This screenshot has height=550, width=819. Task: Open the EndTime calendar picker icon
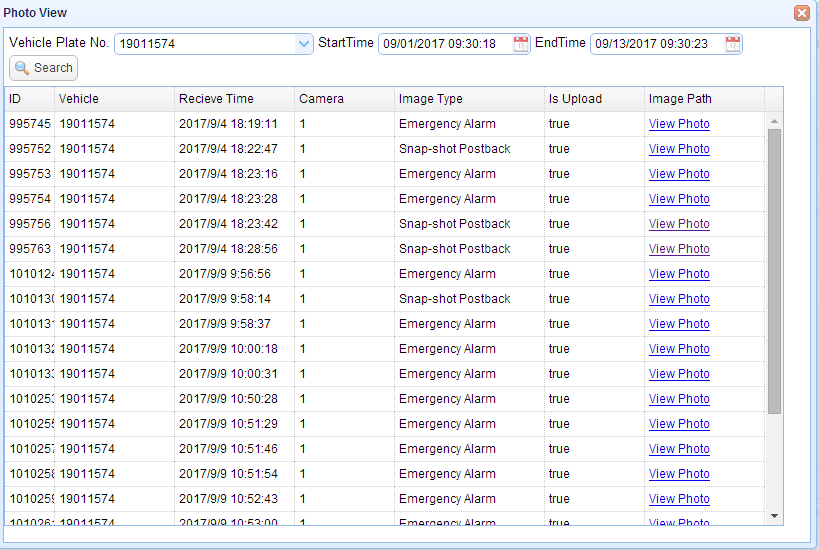tap(733, 44)
